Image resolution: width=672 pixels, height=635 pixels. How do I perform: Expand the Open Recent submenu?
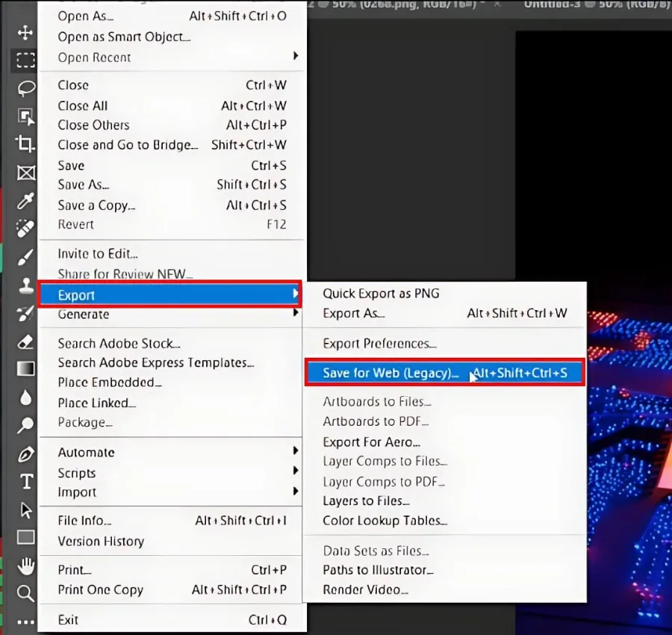pyautogui.click(x=172, y=57)
